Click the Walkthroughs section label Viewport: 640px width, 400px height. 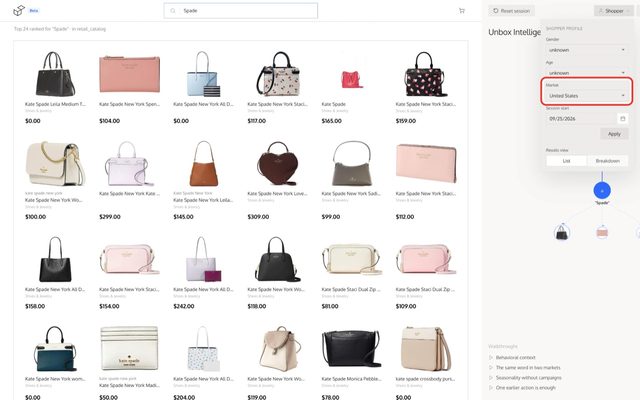click(x=503, y=346)
